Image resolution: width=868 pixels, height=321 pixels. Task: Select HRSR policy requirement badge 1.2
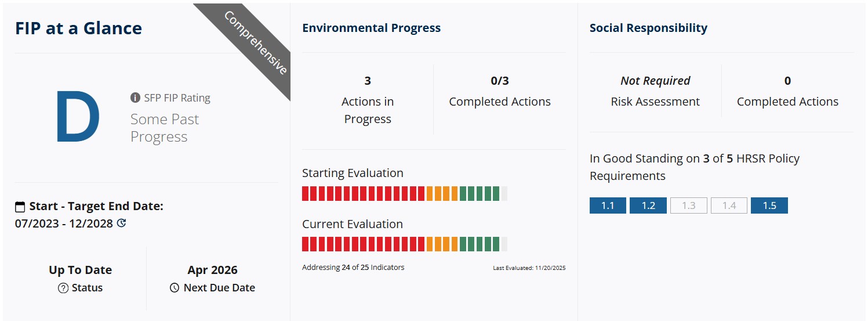648,205
